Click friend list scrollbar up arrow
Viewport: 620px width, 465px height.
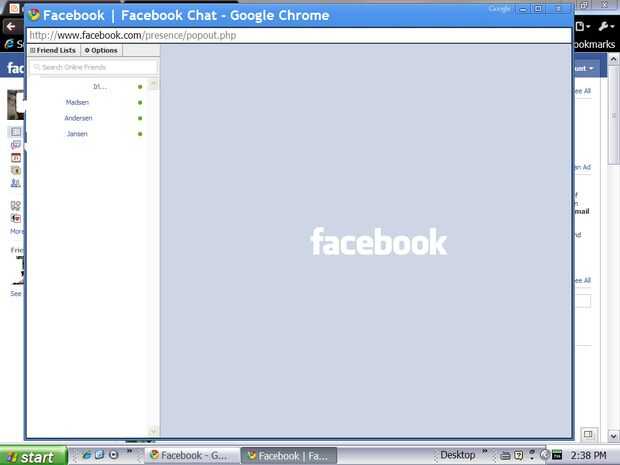153,84
